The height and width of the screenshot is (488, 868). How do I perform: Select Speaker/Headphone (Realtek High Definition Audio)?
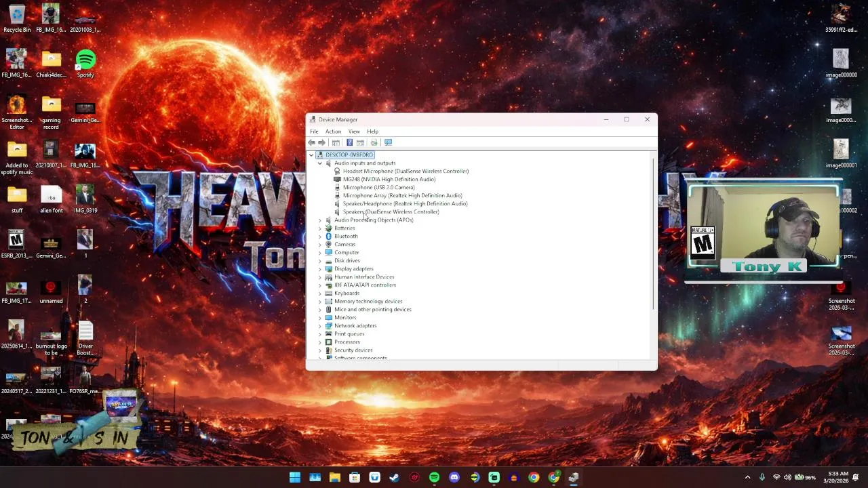point(405,204)
